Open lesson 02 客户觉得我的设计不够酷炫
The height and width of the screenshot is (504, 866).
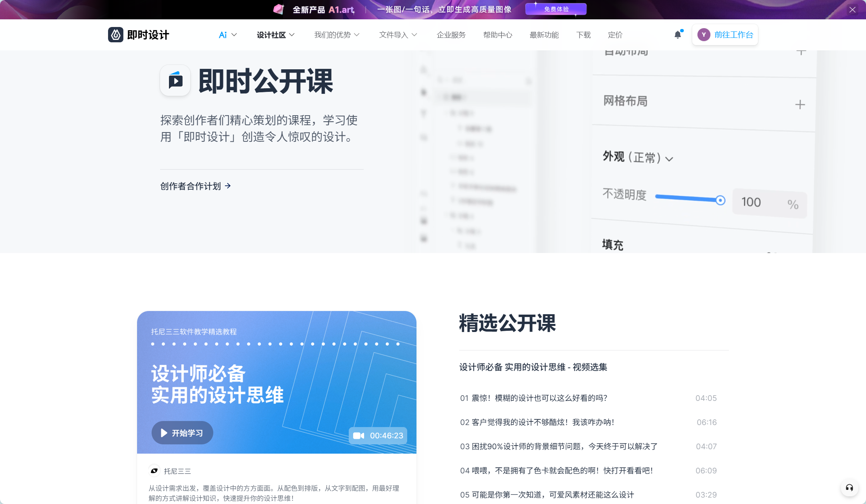pyautogui.click(x=589, y=422)
